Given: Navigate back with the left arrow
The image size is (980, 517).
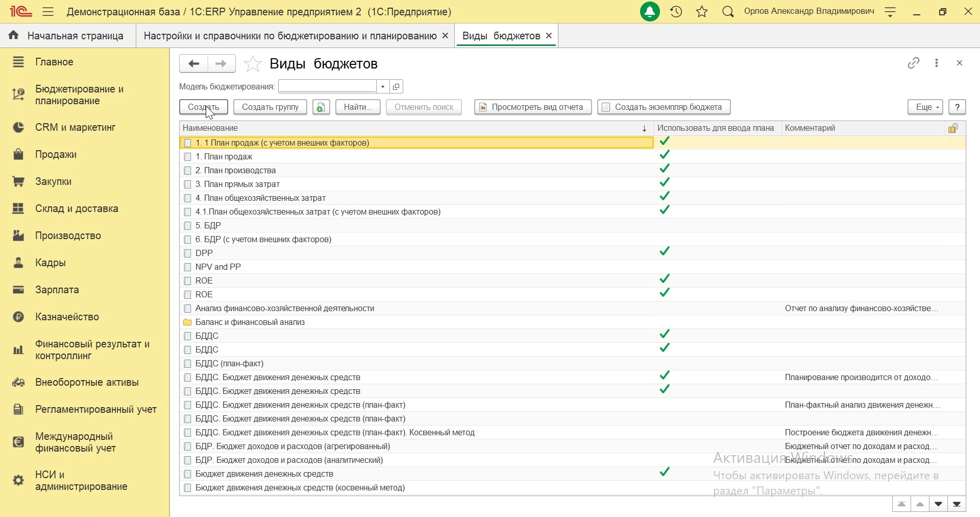Looking at the screenshot, I should coord(193,64).
